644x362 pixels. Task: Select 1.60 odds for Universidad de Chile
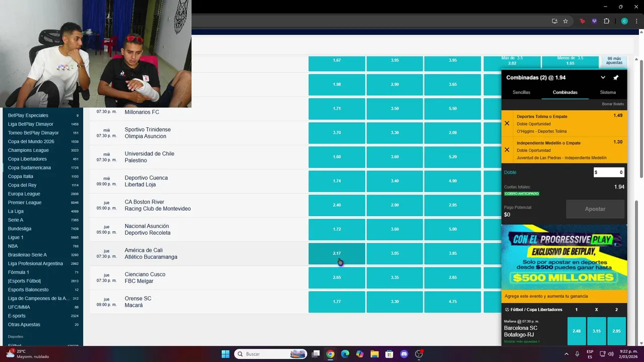coord(337,157)
